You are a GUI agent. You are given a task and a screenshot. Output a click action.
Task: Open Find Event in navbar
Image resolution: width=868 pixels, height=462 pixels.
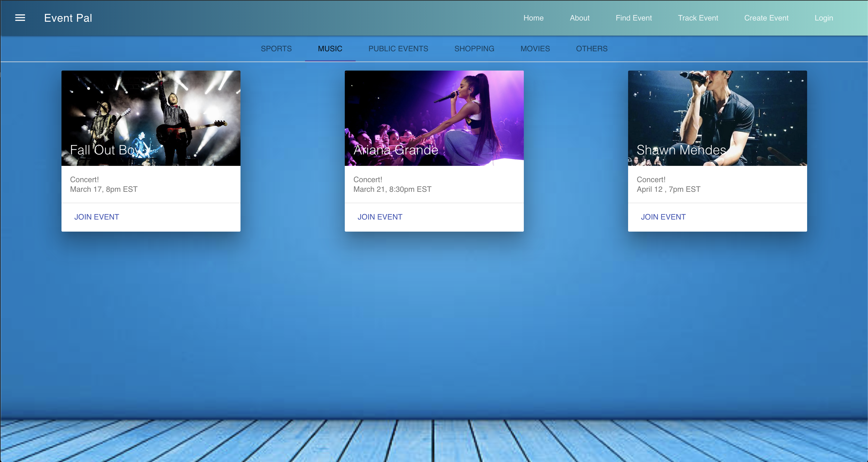634,18
